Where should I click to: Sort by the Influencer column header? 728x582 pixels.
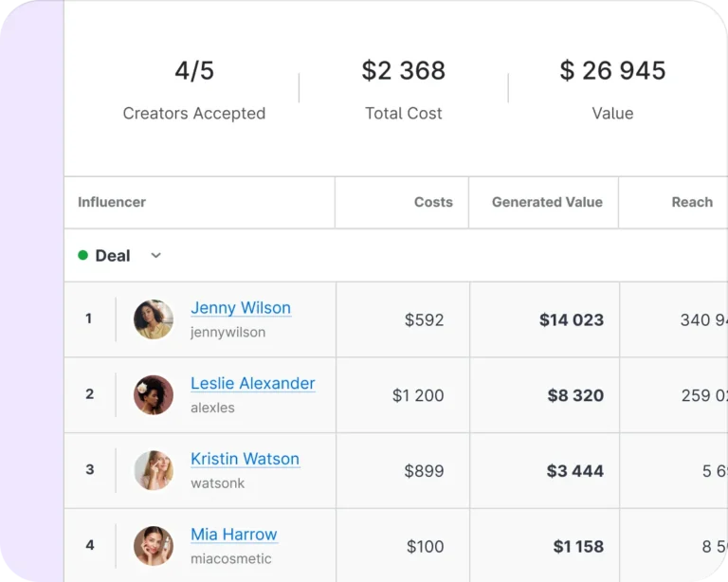tap(112, 202)
